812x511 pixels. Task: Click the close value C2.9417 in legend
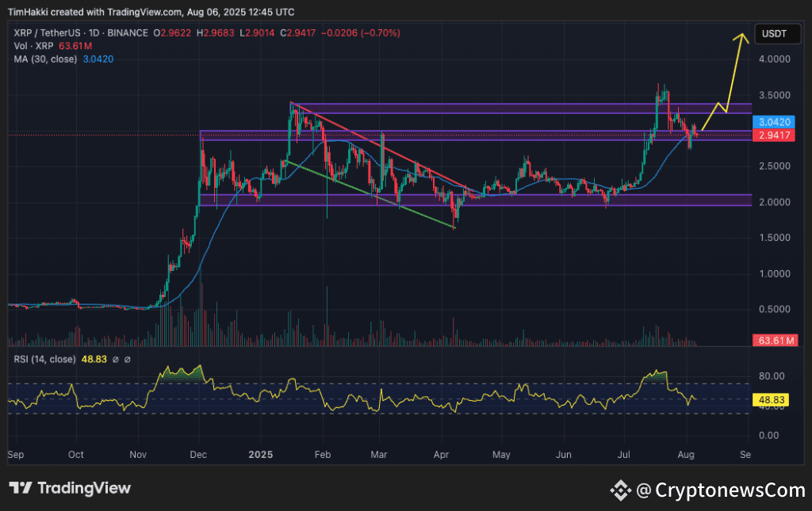pyautogui.click(x=298, y=33)
